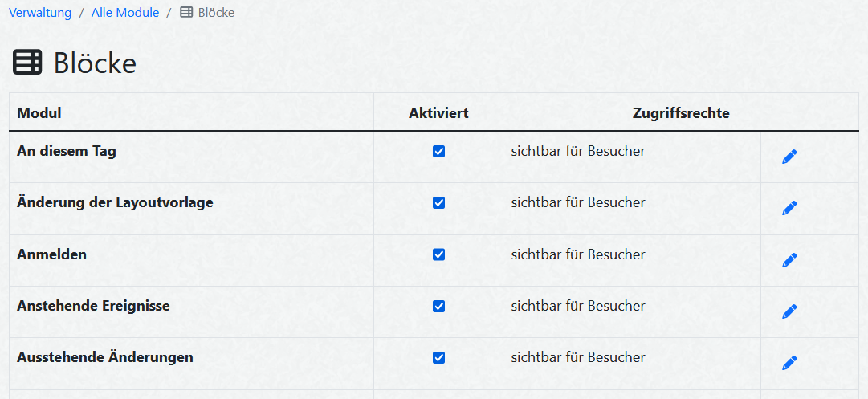Click the Modul column header
The width and height of the screenshot is (868, 399).
point(39,113)
